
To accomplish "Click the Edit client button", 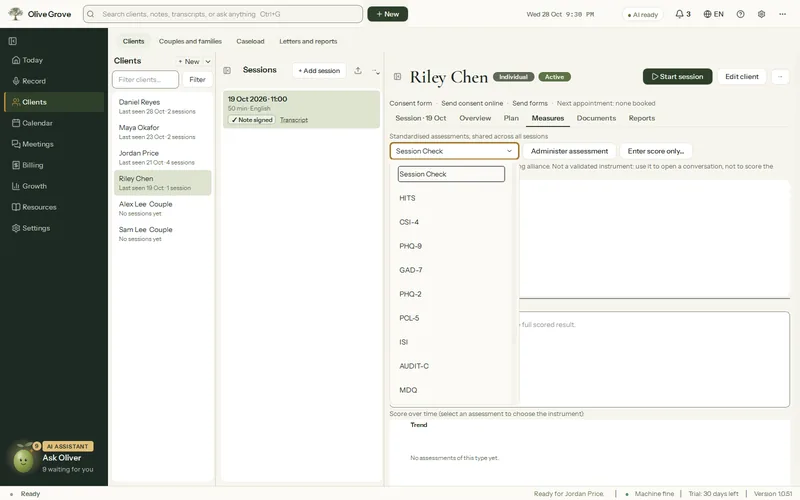I will [x=741, y=77].
